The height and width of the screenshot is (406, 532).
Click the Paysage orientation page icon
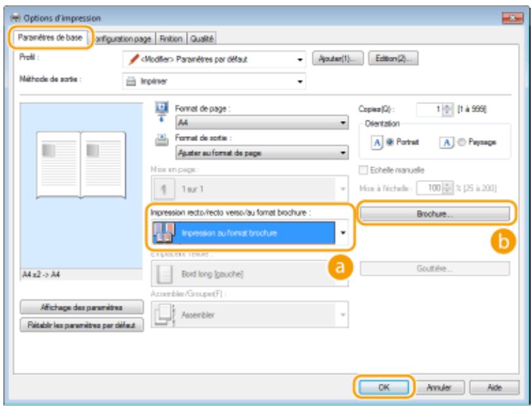(447, 143)
